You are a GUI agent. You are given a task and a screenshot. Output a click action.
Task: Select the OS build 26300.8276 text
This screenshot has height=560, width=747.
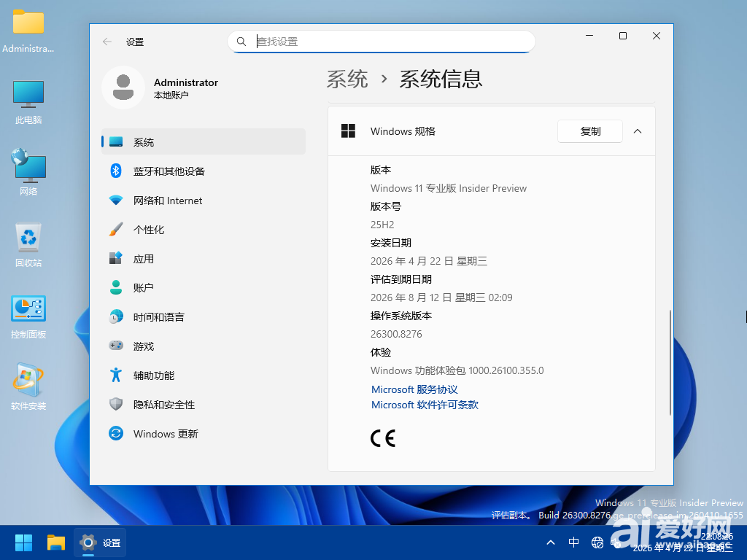(396, 334)
